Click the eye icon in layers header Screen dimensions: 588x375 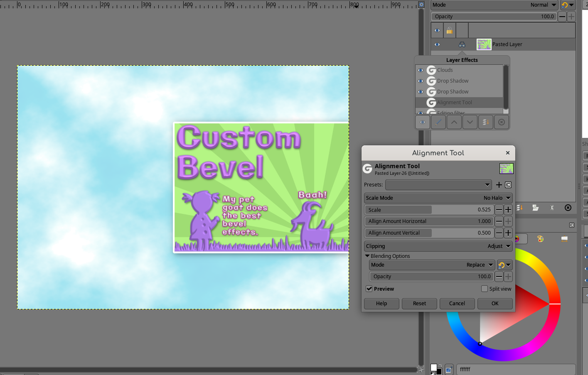point(437,30)
